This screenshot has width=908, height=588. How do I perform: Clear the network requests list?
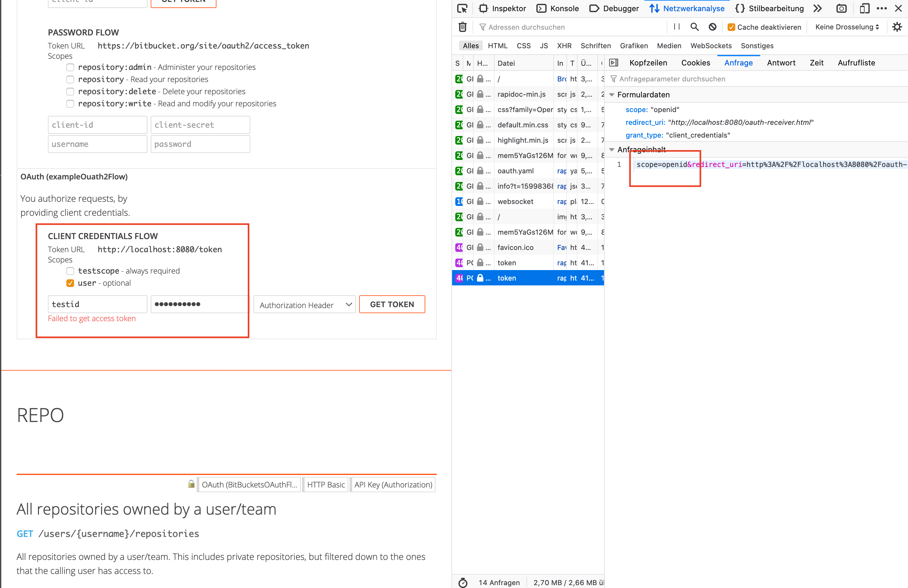462,27
